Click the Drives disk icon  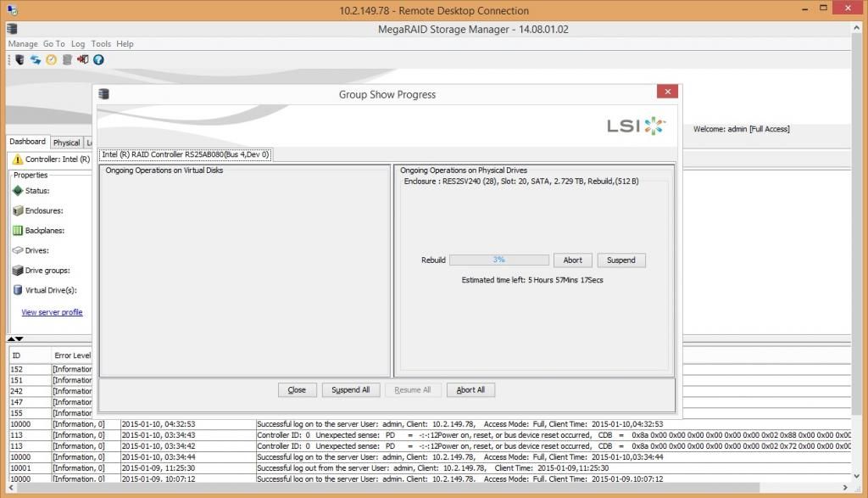pos(18,250)
